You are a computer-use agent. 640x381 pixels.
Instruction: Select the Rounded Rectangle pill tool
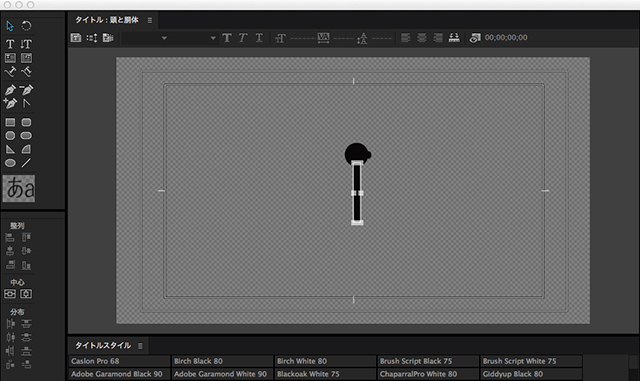click(26, 136)
